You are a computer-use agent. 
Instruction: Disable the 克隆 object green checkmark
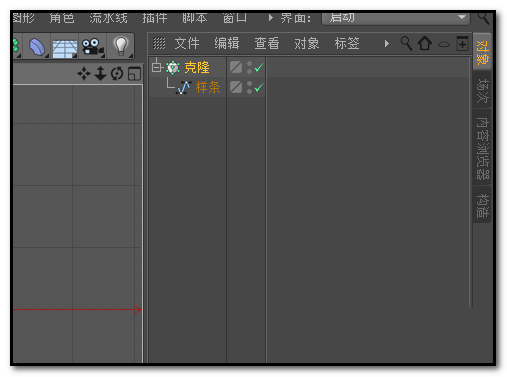(259, 68)
